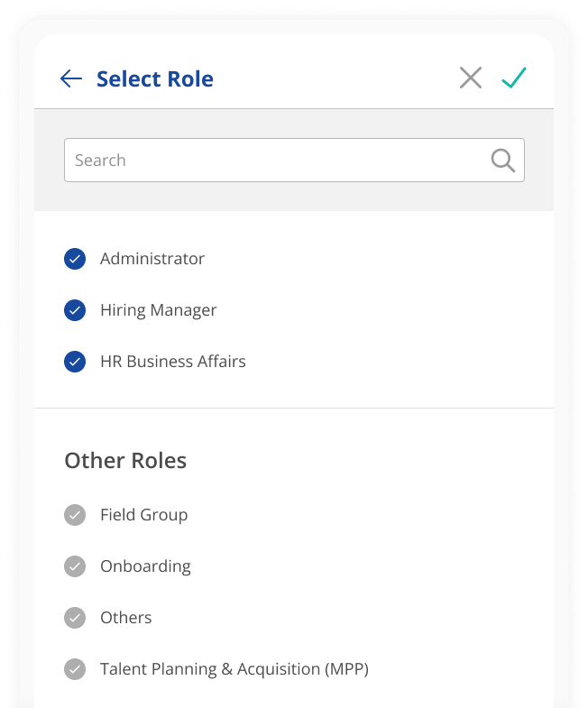Uncheck the HR Business Affairs check circle
The image size is (588, 708).
click(x=75, y=362)
